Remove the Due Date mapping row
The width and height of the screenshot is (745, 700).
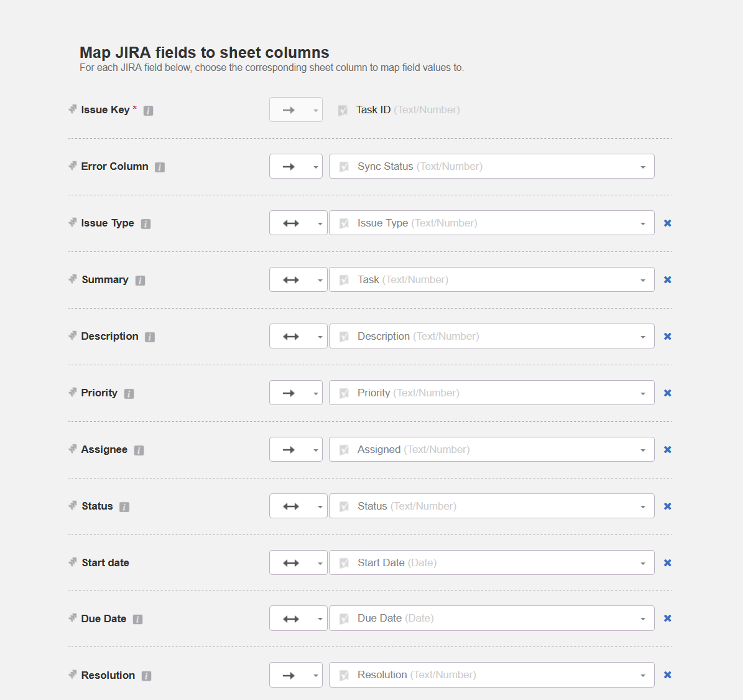(x=667, y=618)
